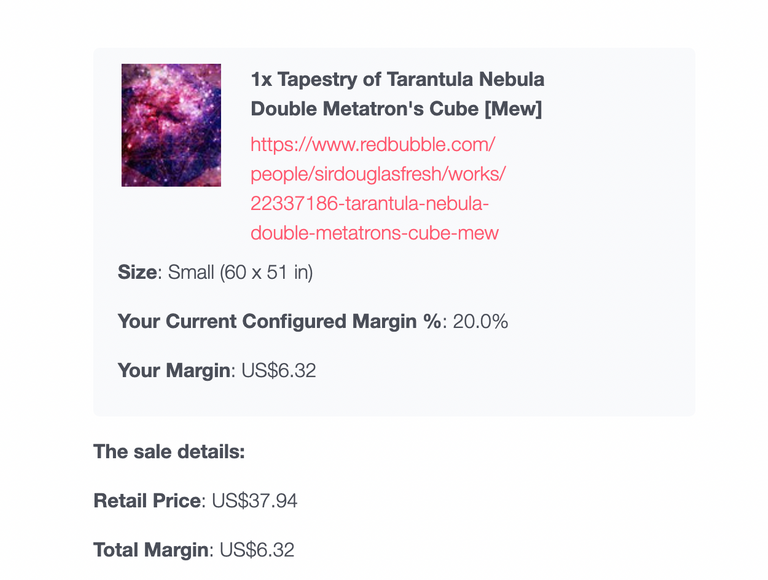Click the 'https://www.redbubble.com/' link line
Viewport: 768px width, 580px height.
click(373, 145)
